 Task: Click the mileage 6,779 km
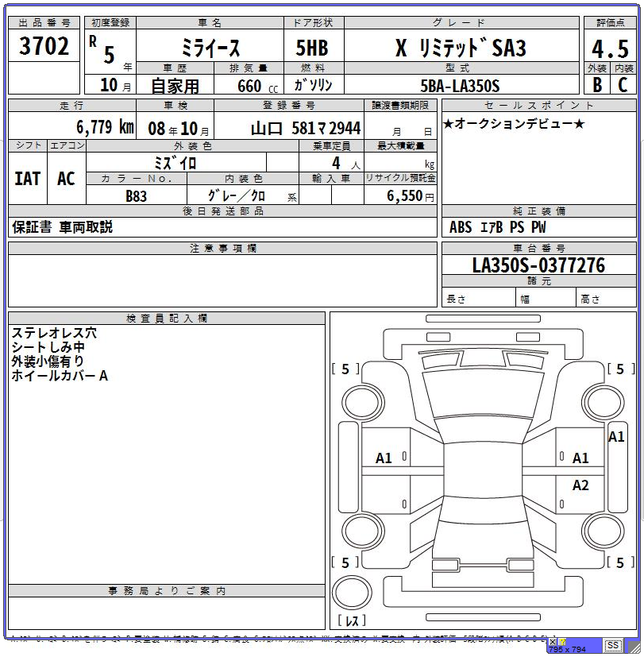coord(105,126)
